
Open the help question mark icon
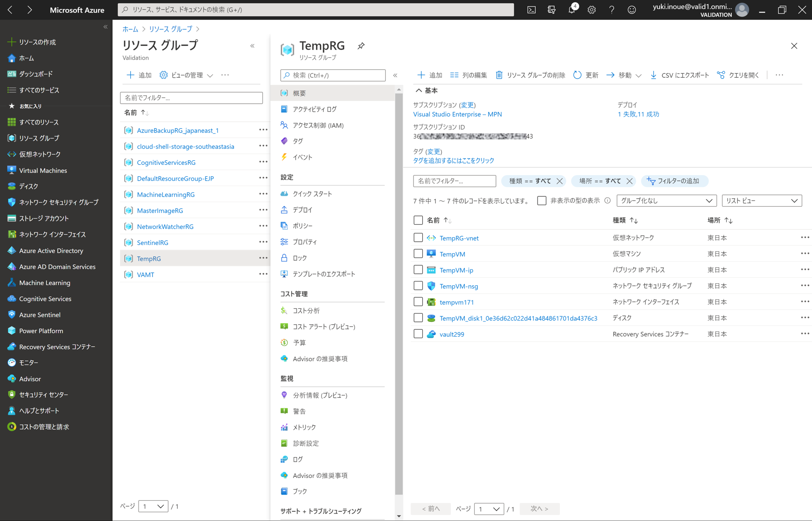coord(612,10)
